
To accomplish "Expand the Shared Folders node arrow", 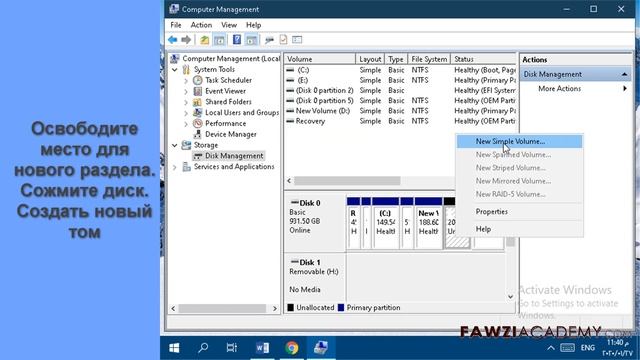I will click(x=186, y=102).
